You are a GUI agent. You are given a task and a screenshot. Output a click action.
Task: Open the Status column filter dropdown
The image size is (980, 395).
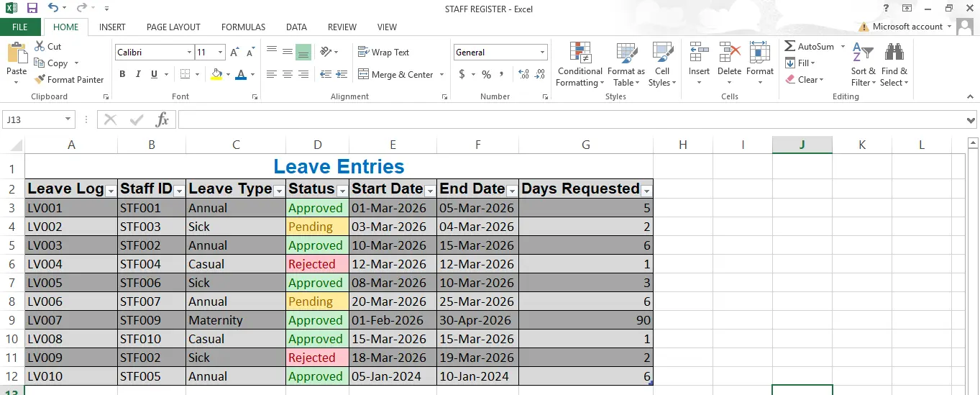(342, 191)
